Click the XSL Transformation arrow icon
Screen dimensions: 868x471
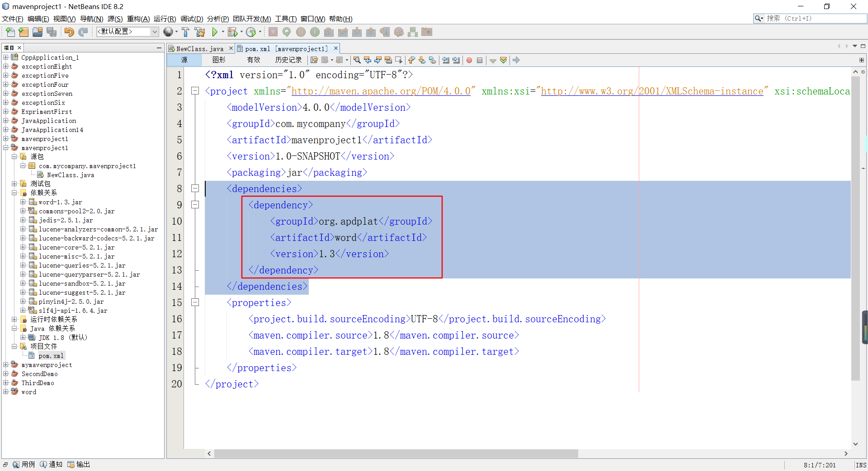pos(516,60)
